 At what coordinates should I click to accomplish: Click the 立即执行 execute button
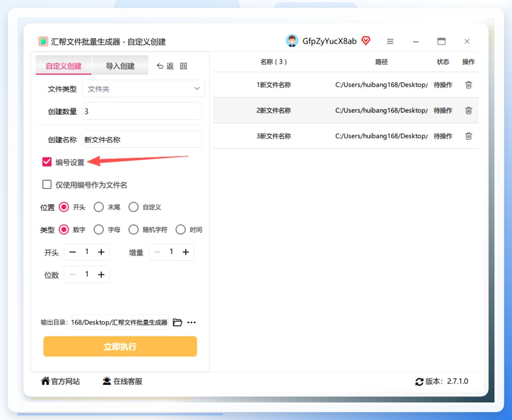[120, 346]
